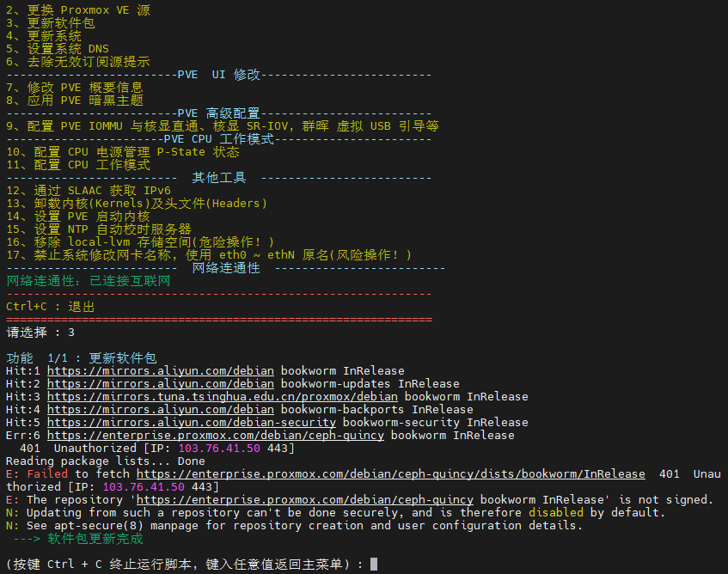
Task: Open the Hit:1 mirrors.aliyun.com/debian link
Action: tap(161, 371)
